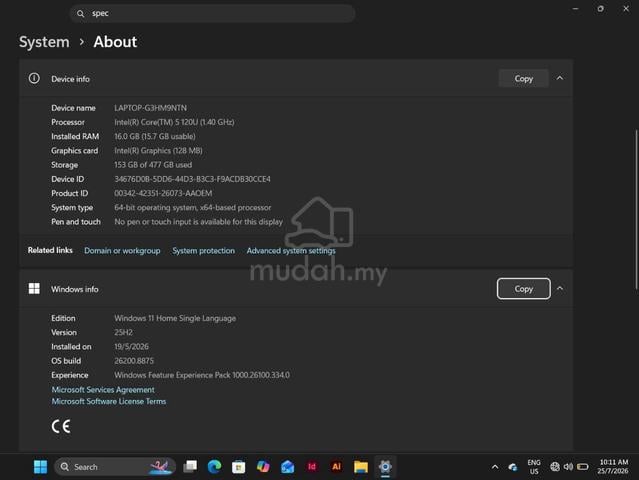639x480 pixels.
Task: Collapse the Device info section
Action: coord(560,78)
